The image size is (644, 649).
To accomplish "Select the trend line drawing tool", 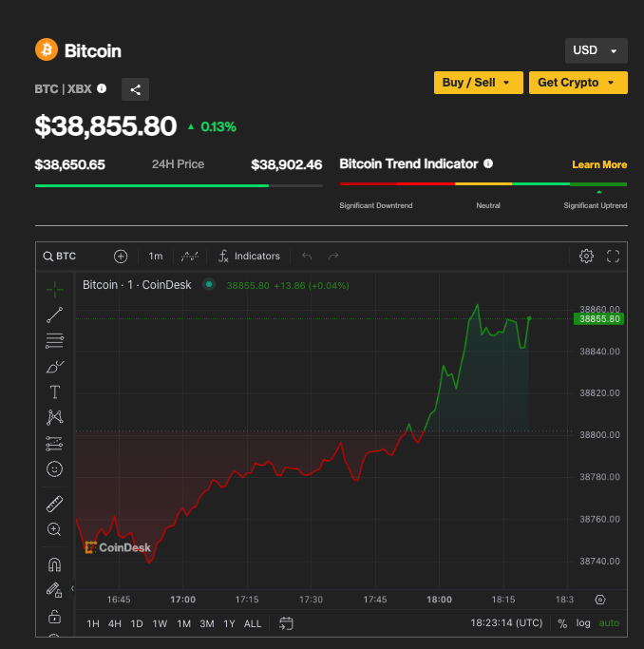I will coord(54,315).
